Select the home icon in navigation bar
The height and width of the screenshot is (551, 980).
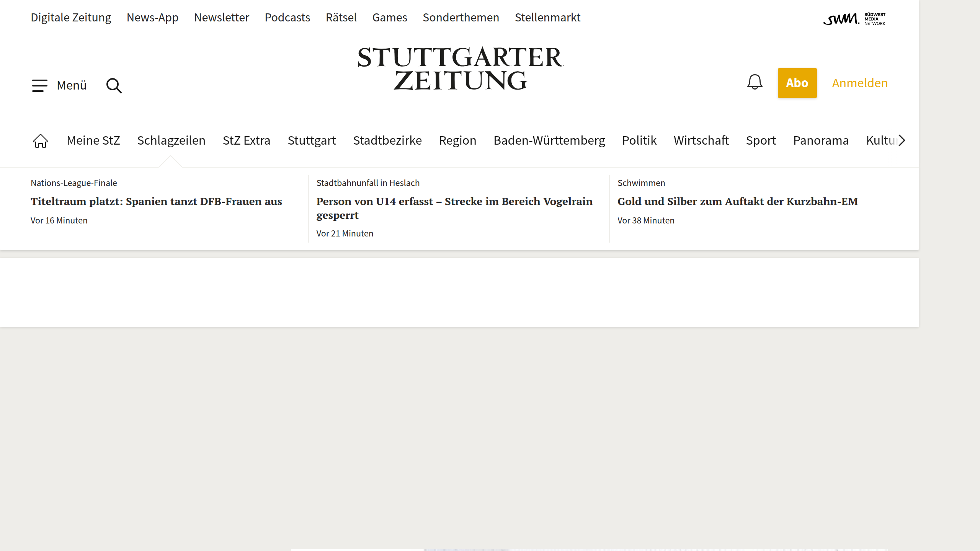[x=40, y=140]
